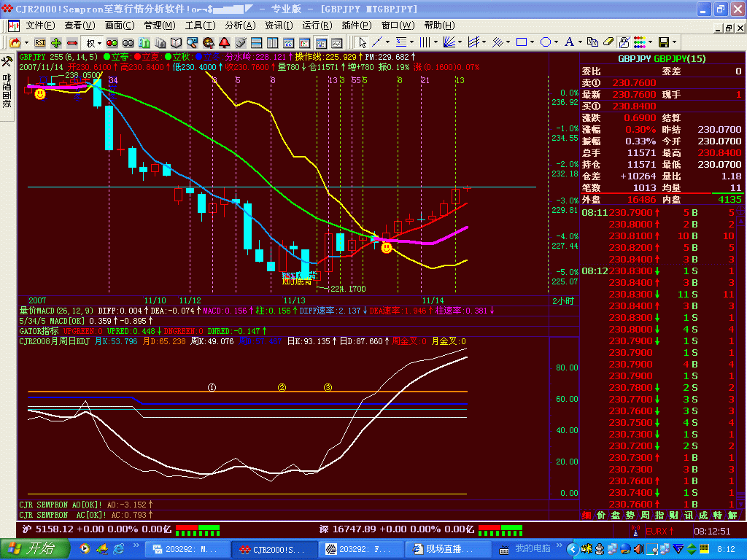Click the RSI indicator toolbar icon
Image resolution: width=747 pixels, height=560 pixels.
coord(39,43)
